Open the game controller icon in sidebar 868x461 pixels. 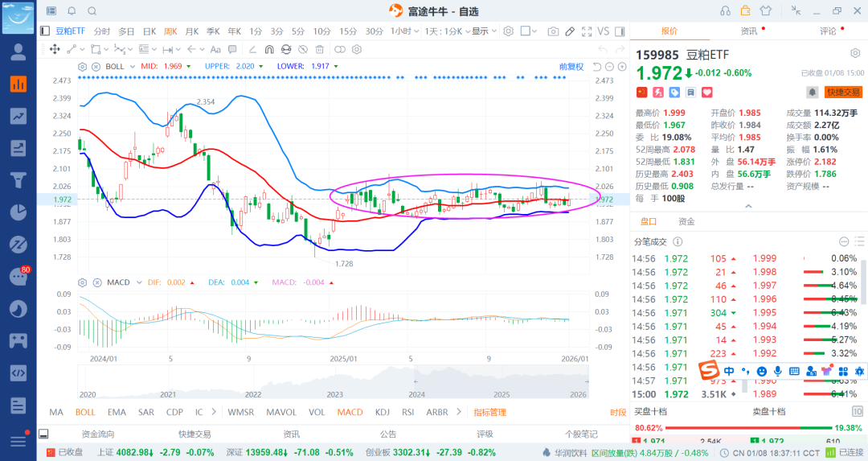coord(18,340)
